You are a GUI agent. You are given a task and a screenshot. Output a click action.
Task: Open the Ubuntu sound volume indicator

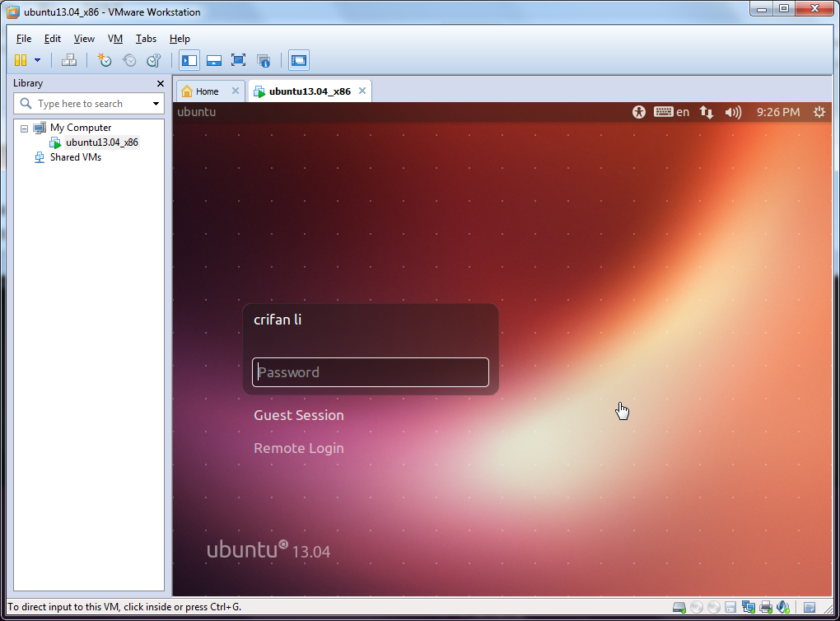coord(733,112)
